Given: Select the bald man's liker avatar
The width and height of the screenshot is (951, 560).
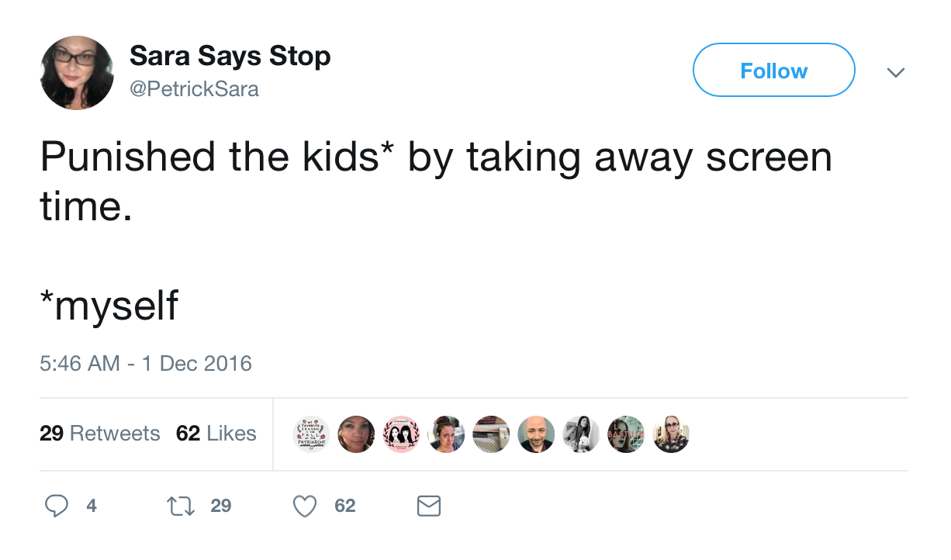Looking at the screenshot, I should coord(536,434).
